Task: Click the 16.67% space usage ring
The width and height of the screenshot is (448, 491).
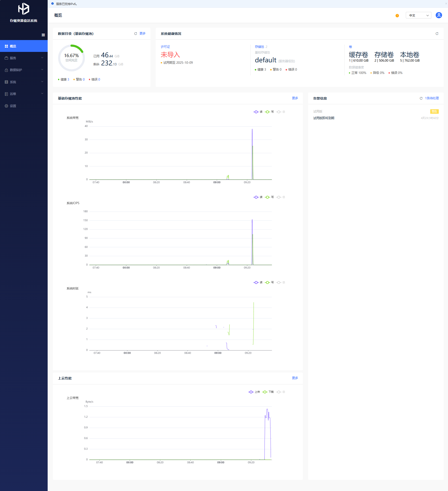Action: 71,58
